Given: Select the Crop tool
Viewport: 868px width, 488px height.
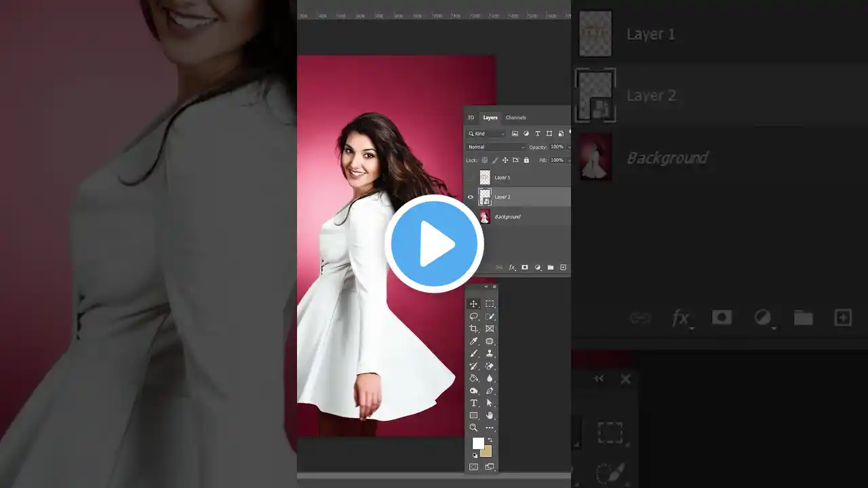Looking at the screenshot, I should point(473,329).
